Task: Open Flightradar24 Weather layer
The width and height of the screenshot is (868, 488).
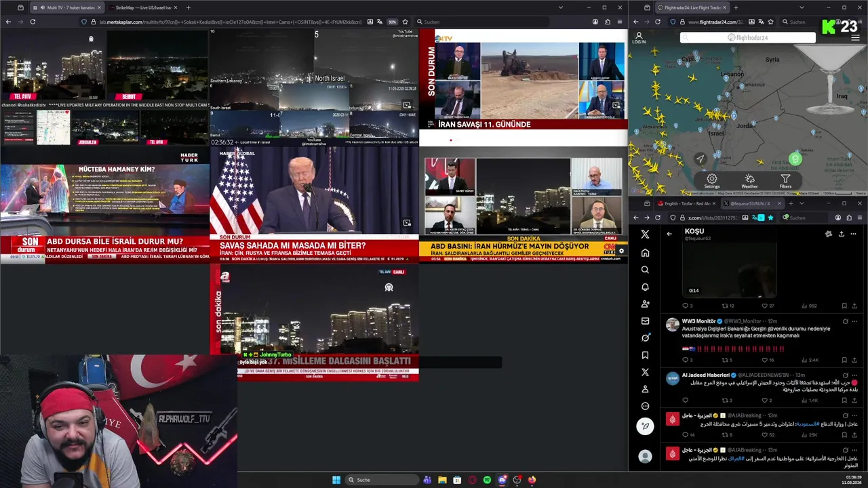Action: point(749,182)
